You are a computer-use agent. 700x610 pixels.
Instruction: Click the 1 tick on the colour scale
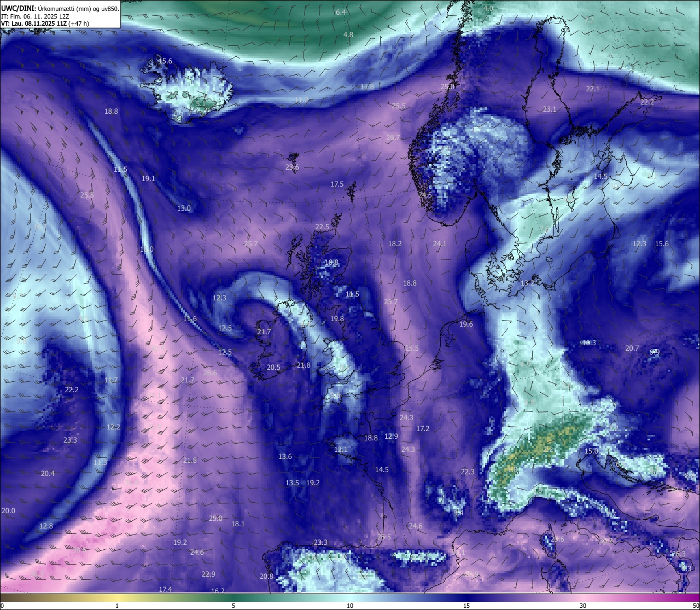tap(117, 606)
